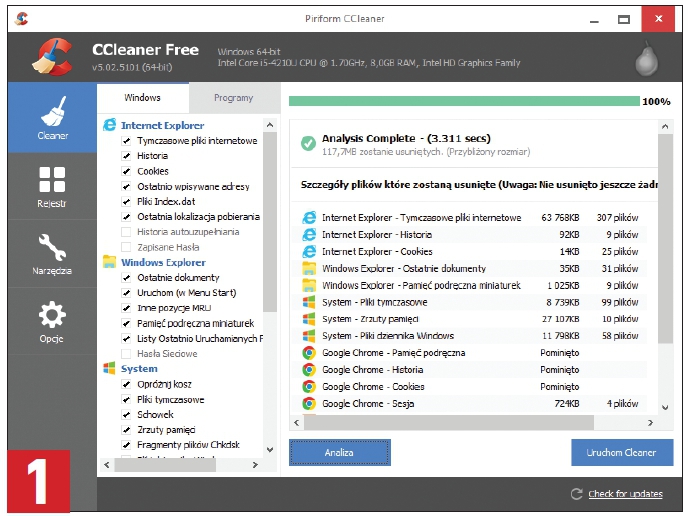Viewport: 690px width, 516px height.
Task: Click Windows icon beside System - Pliki tymczasowe
Action: click(x=309, y=302)
